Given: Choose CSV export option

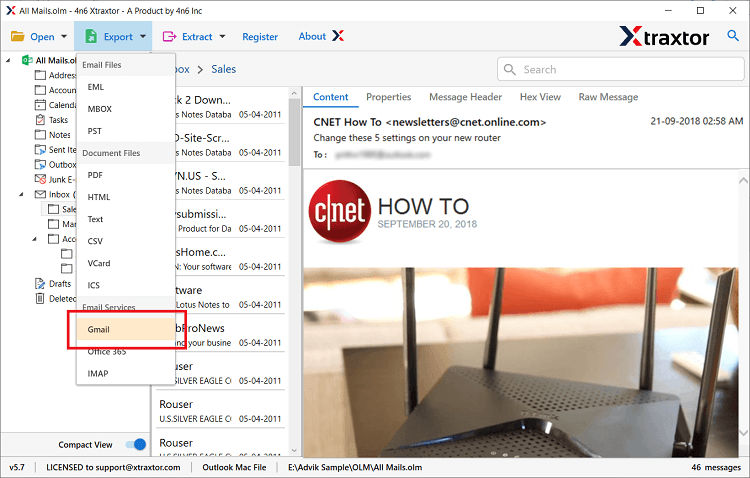Looking at the screenshot, I should 125,241.
